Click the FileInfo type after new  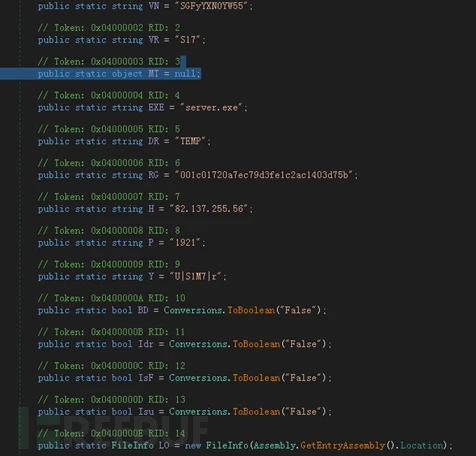pos(227,446)
